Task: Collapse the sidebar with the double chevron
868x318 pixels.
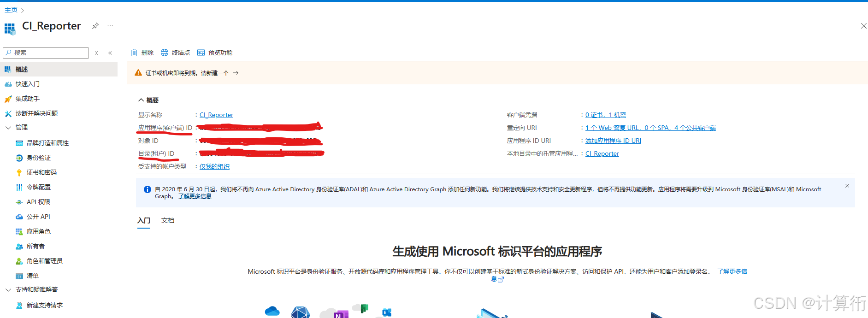Action: click(110, 53)
